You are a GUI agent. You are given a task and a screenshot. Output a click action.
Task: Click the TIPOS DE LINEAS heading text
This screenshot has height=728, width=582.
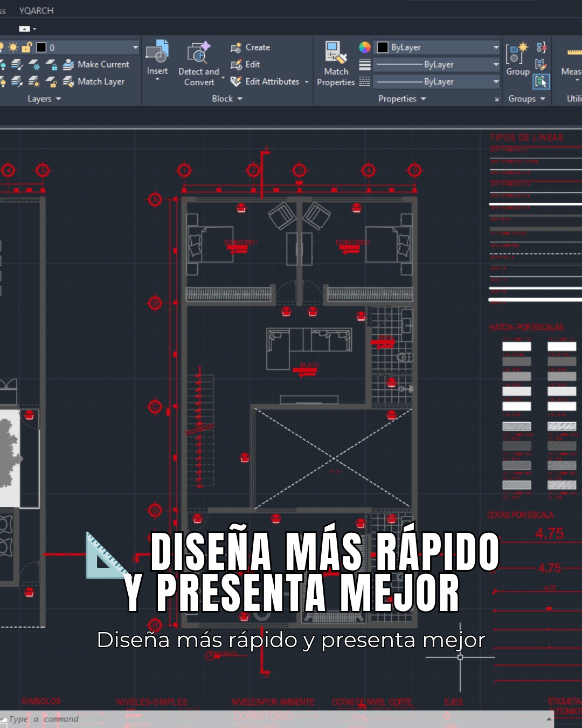pyautogui.click(x=526, y=138)
